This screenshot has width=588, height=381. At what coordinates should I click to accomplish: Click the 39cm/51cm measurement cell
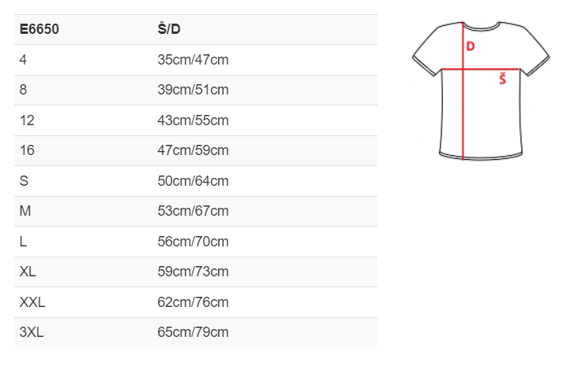click(x=193, y=90)
